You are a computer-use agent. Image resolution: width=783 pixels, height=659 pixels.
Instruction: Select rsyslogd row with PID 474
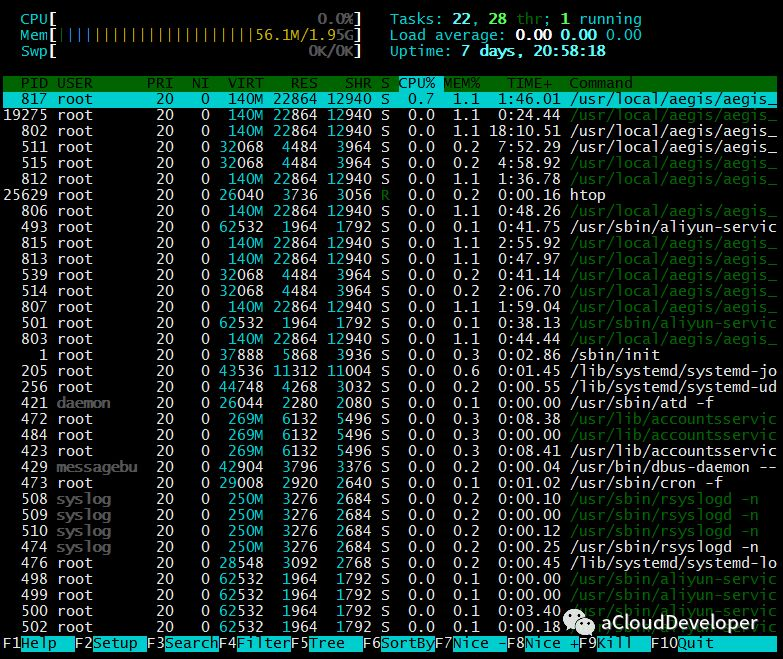click(390, 547)
